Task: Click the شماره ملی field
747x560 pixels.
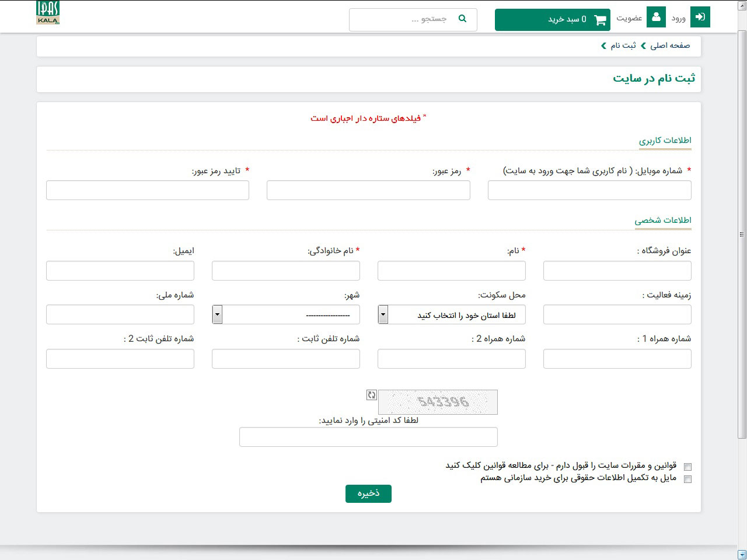Action: [x=120, y=314]
